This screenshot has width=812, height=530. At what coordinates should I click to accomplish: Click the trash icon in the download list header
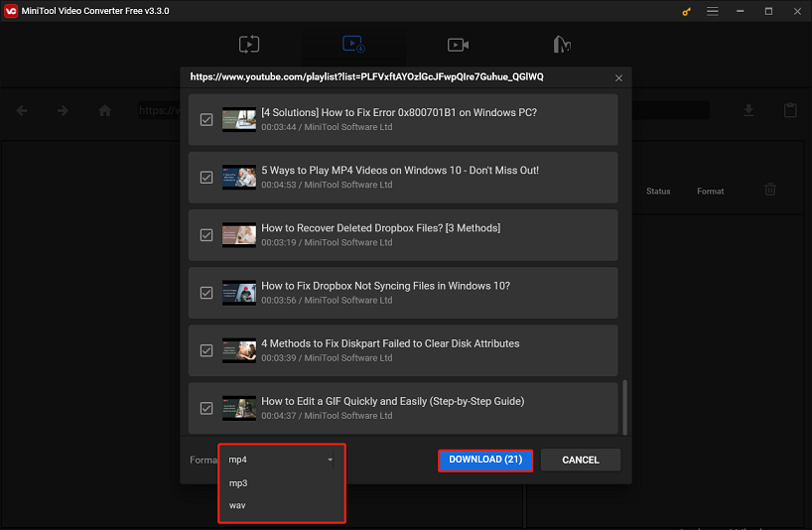[770, 190]
